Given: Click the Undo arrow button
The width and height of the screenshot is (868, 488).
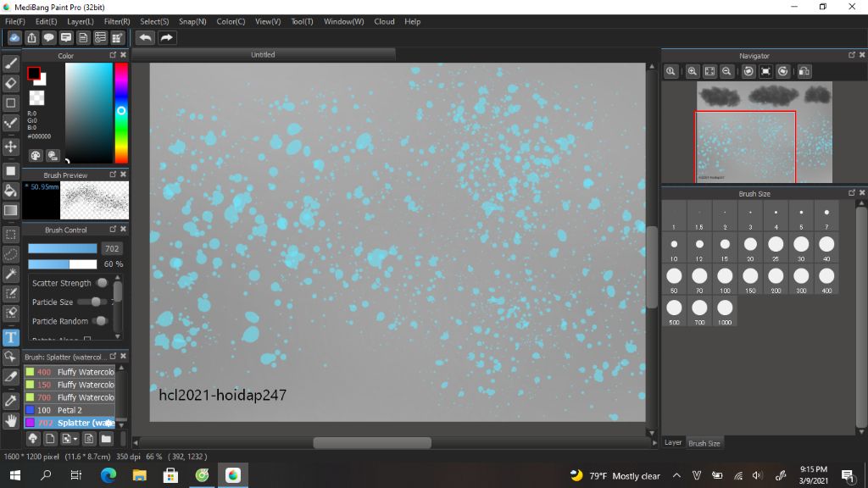Looking at the screenshot, I should (x=146, y=37).
